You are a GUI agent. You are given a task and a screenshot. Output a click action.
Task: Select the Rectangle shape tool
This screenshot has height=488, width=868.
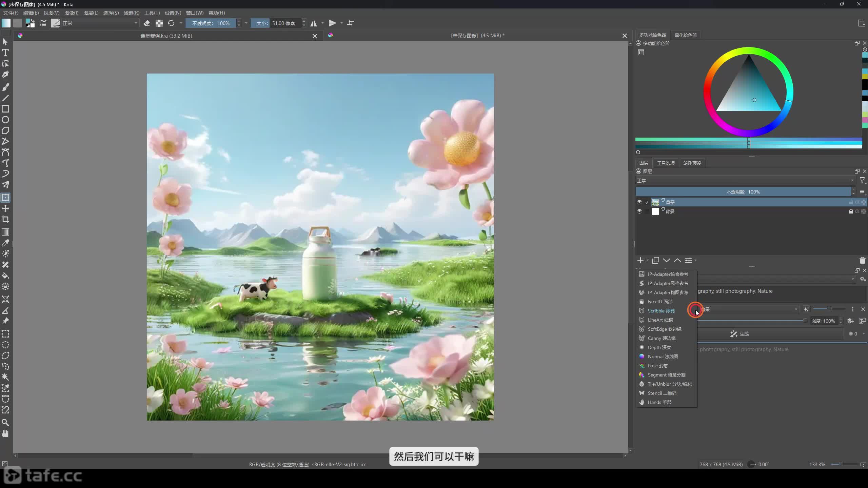click(5, 109)
